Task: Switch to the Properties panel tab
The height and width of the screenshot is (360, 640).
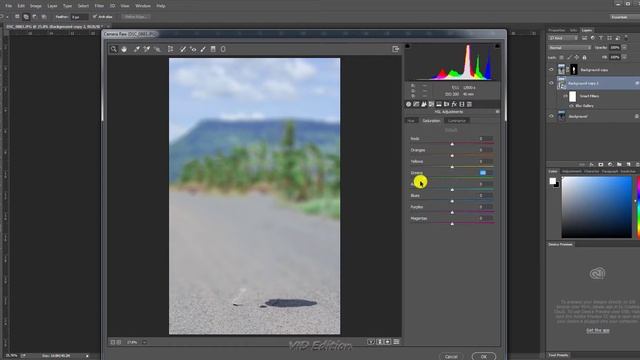Action: (x=557, y=30)
